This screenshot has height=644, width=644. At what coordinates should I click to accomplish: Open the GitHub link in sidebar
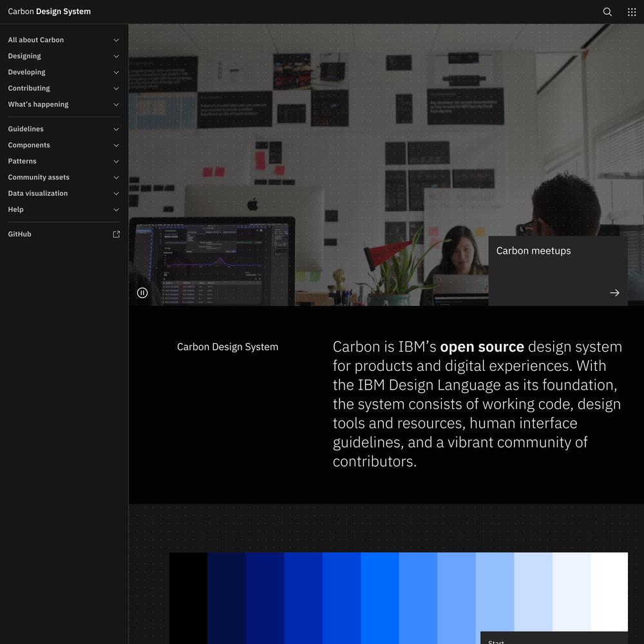(x=64, y=234)
